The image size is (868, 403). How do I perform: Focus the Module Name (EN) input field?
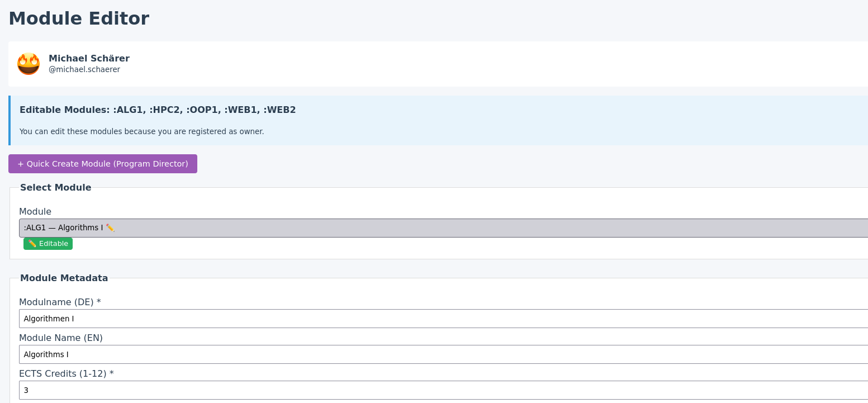pos(443,354)
